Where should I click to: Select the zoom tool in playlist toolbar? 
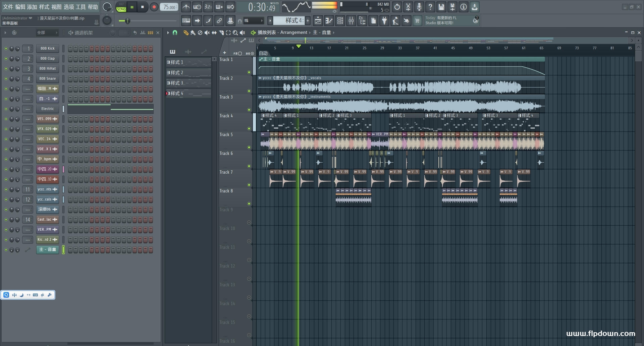[x=235, y=33]
